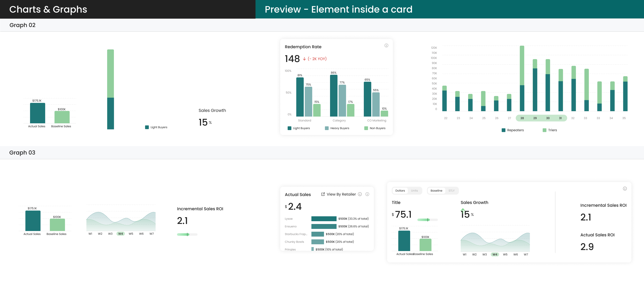The image size is (644, 286).
Task: Click the Non Buyers legend swatch
Action: pyautogui.click(x=366, y=128)
